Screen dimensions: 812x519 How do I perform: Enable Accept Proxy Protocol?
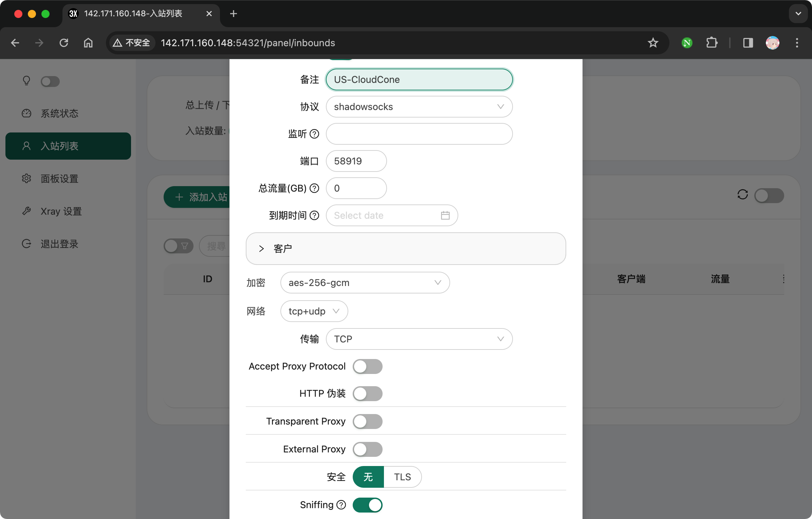point(368,366)
